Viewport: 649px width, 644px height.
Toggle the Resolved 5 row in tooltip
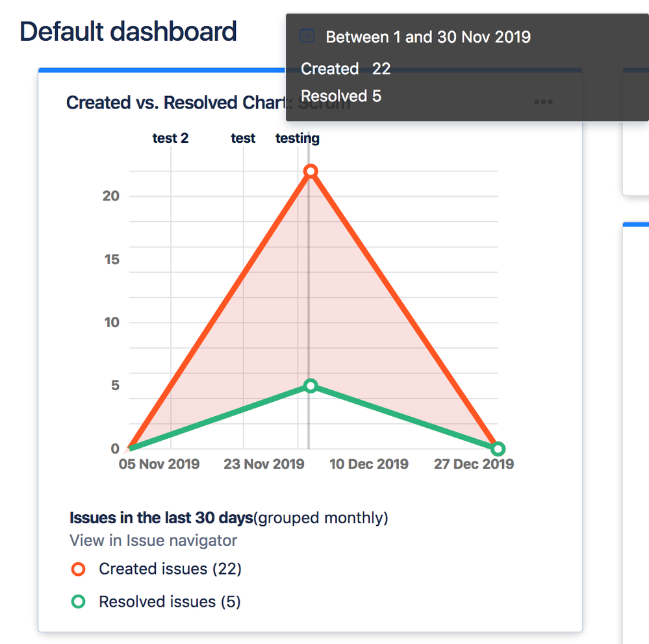pyautogui.click(x=340, y=95)
